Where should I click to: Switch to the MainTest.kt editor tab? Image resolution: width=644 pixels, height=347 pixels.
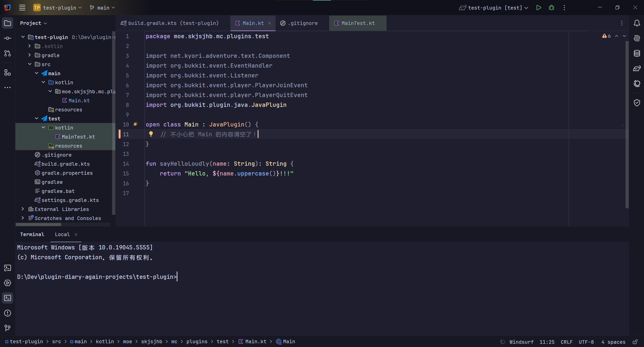point(358,23)
